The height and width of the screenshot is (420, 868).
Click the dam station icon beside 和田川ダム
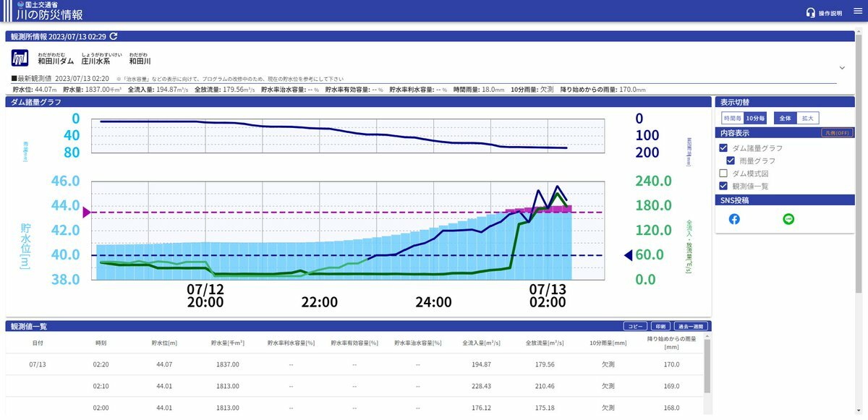[x=20, y=58]
